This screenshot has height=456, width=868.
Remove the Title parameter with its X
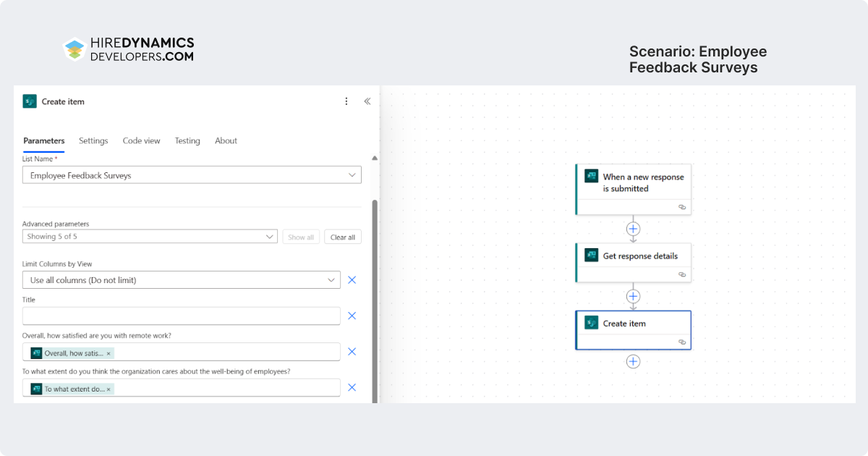pyautogui.click(x=352, y=316)
